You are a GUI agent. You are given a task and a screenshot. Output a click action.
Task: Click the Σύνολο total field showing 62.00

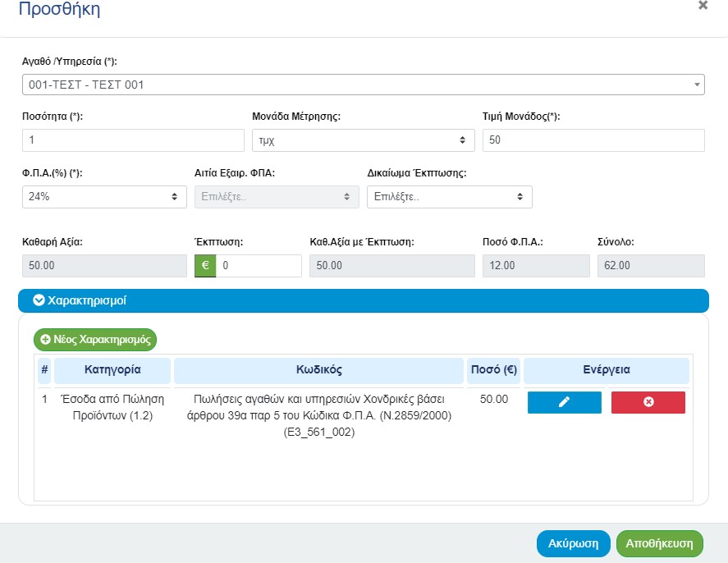[650, 266]
